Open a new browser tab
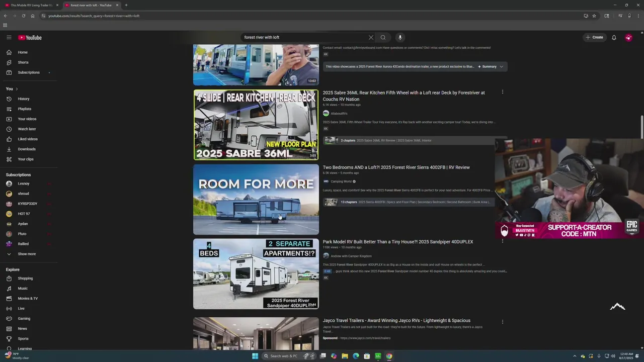Image resolution: width=644 pixels, height=362 pixels. tap(126, 5)
